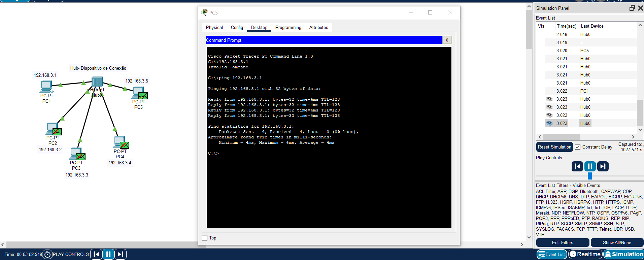Open the Physical tab
Screen dimensions: 644x260
click(x=214, y=27)
